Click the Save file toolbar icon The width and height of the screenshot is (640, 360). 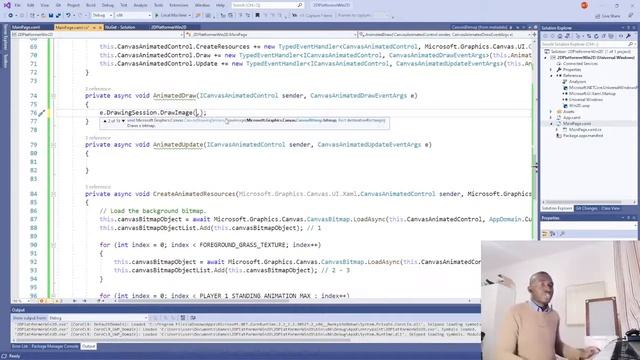click(x=51, y=15)
